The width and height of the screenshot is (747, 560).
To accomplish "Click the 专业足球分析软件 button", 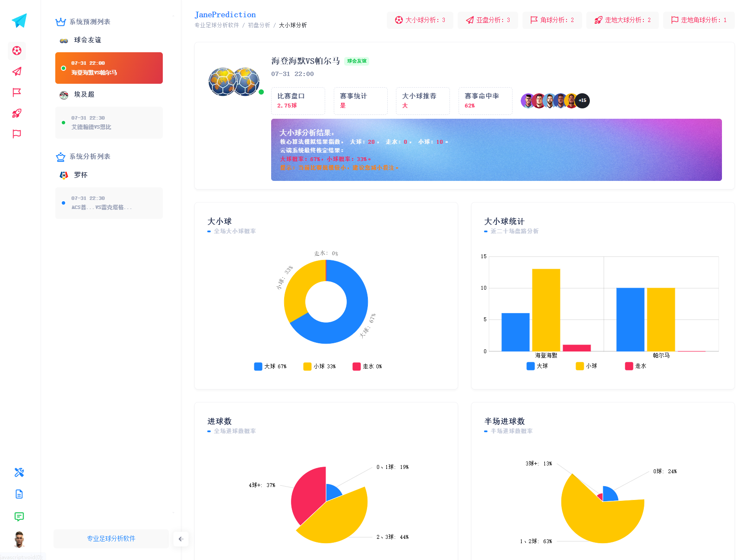I will point(111,538).
